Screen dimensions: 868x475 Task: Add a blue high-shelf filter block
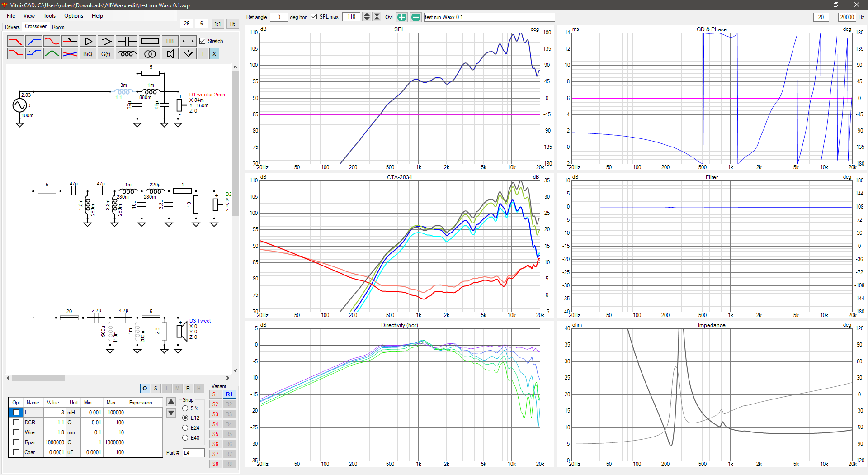pyautogui.click(x=33, y=54)
